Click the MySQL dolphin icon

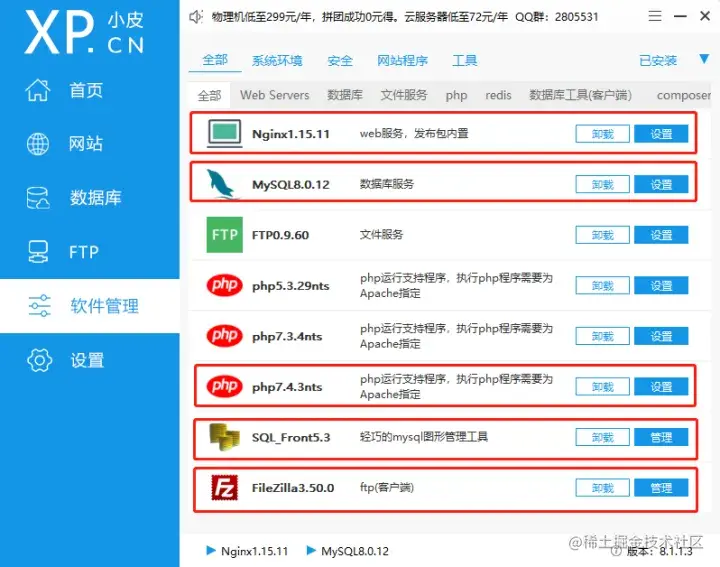[223, 184]
